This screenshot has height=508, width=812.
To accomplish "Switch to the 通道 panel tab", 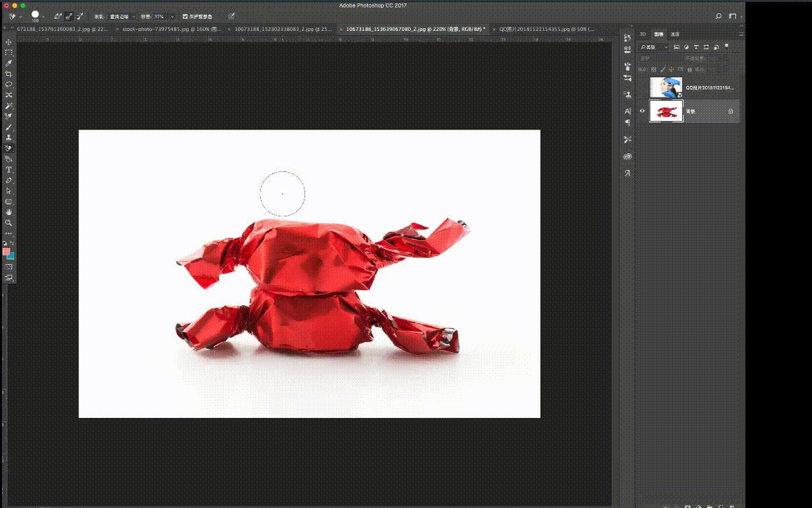I will (675, 34).
